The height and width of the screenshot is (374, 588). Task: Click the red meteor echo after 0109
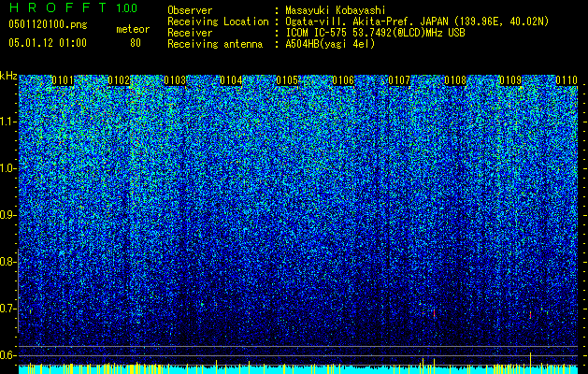530,314
